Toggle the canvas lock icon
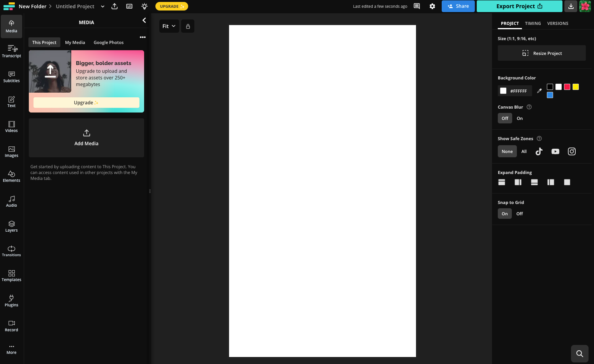This screenshot has height=364, width=594. (x=188, y=26)
